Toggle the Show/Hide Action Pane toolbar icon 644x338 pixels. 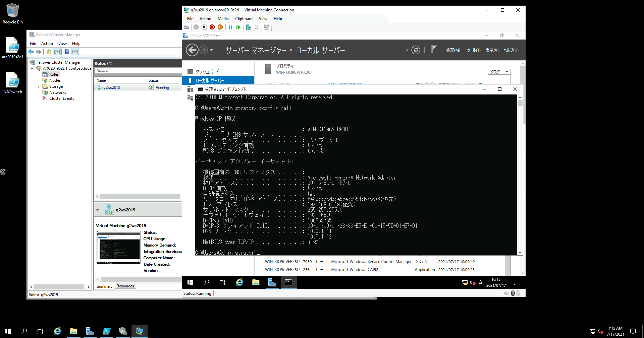(75, 52)
